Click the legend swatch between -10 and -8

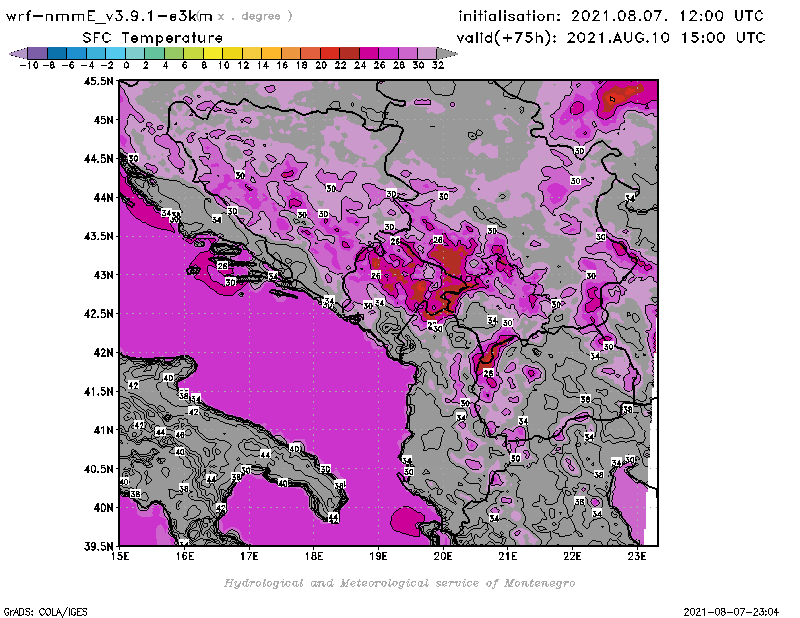point(38,53)
